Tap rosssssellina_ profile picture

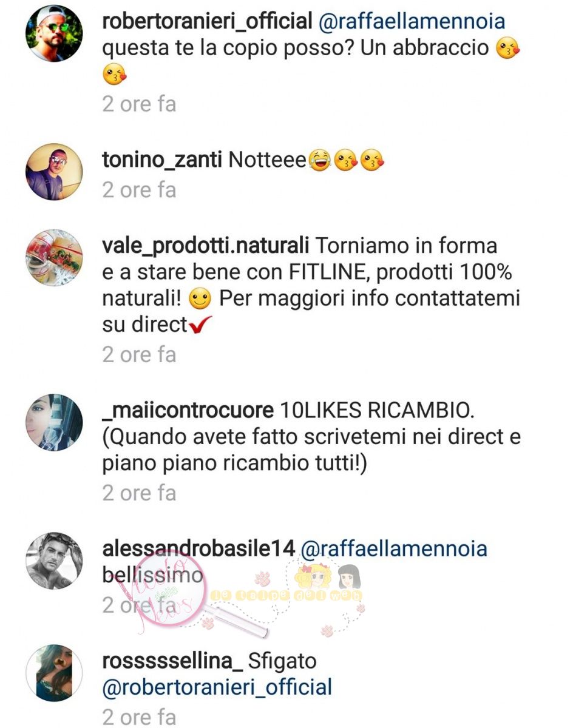53,672
